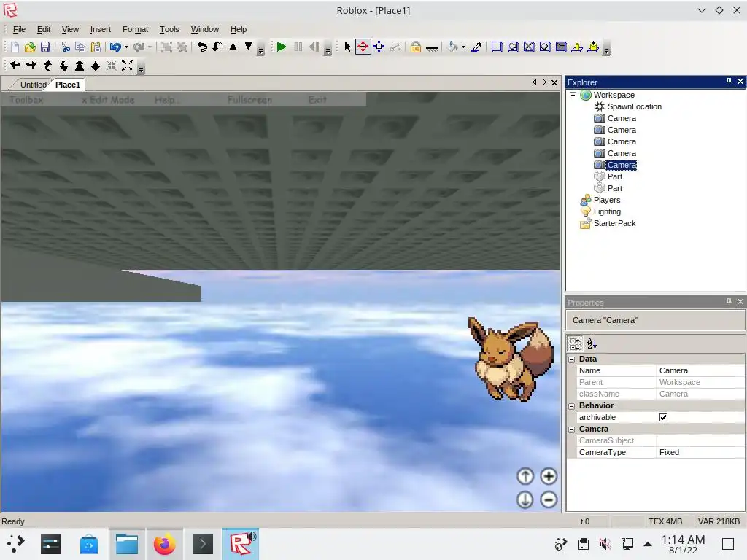Click the camera pan left arrow icon

click(x=15, y=66)
